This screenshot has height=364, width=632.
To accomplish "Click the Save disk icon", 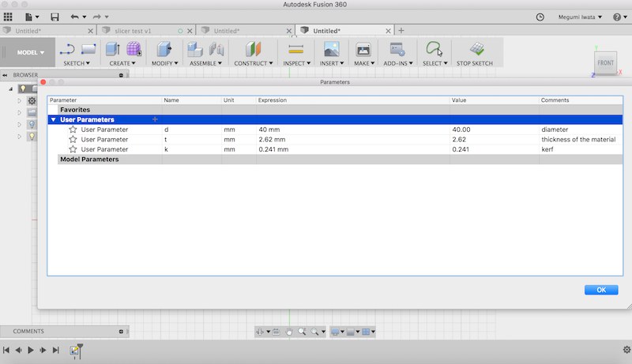I will point(55,17).
